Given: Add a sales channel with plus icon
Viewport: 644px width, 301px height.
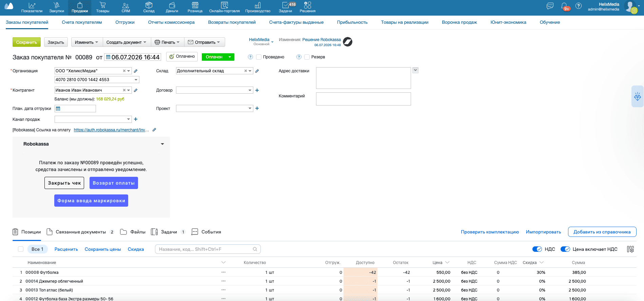Looking at the screenshot, I should point(136,119).
